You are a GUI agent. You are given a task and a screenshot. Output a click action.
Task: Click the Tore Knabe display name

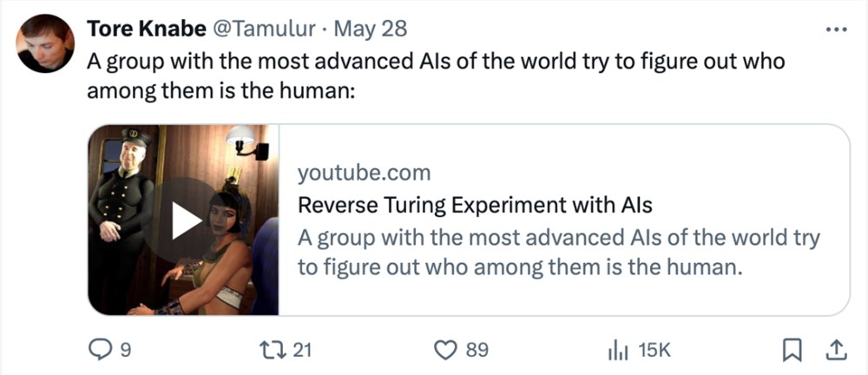click(x=146, y=29)
